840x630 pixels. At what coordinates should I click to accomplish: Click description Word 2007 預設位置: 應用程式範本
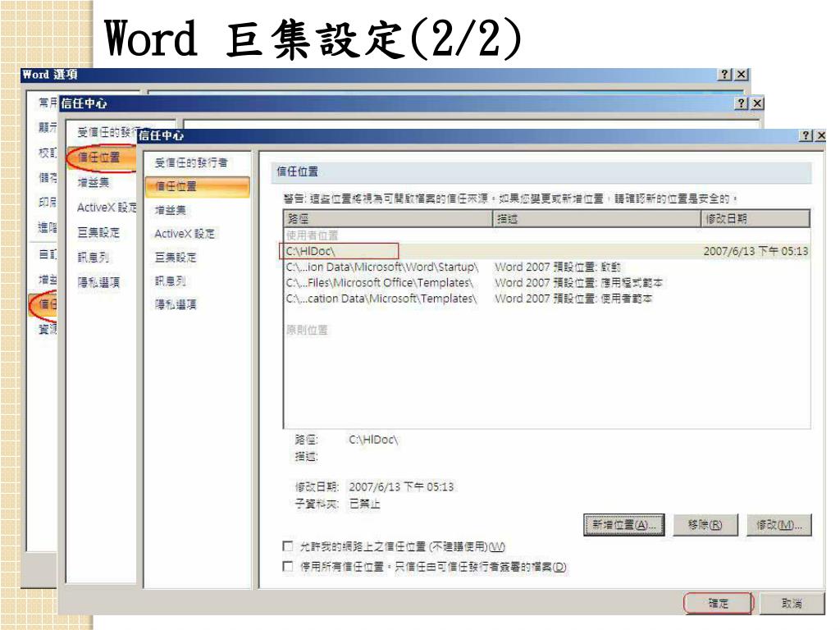pos(578,282)
